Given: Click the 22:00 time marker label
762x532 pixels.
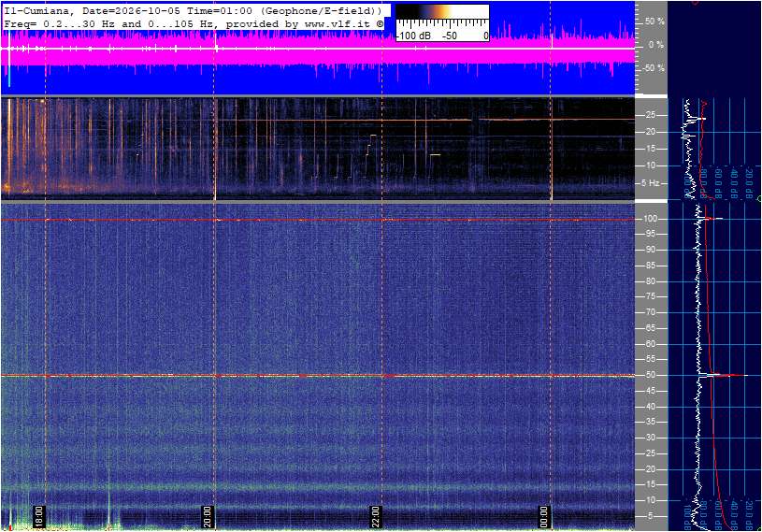Looking at the screenshot, I should 376,516.
